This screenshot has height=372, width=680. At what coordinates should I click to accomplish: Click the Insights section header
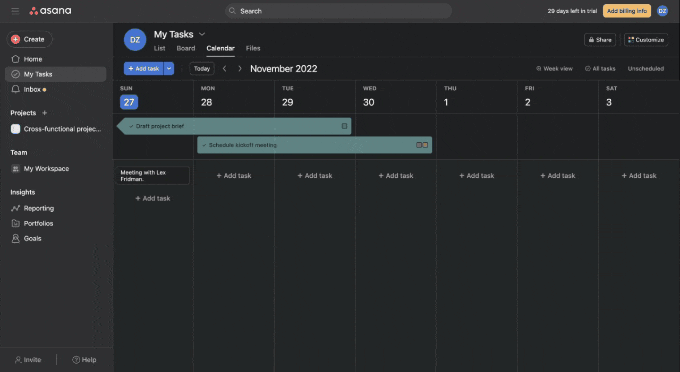pos(23,192)
